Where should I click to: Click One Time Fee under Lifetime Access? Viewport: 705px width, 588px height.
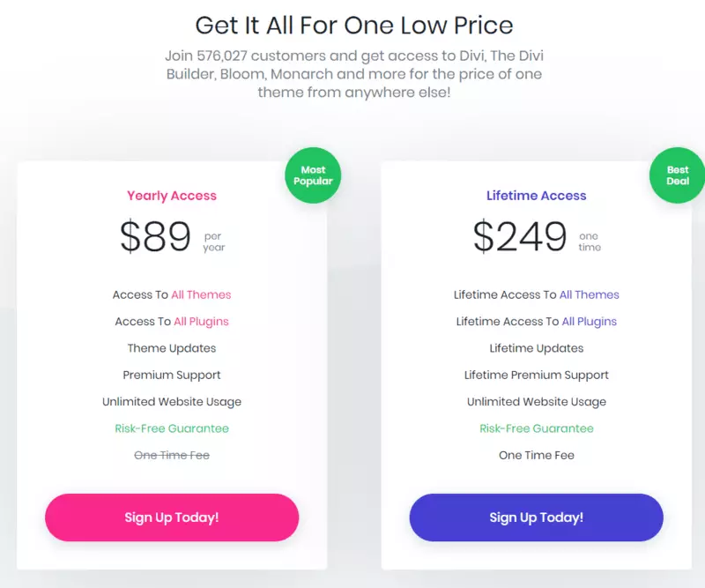coord(537,455)
